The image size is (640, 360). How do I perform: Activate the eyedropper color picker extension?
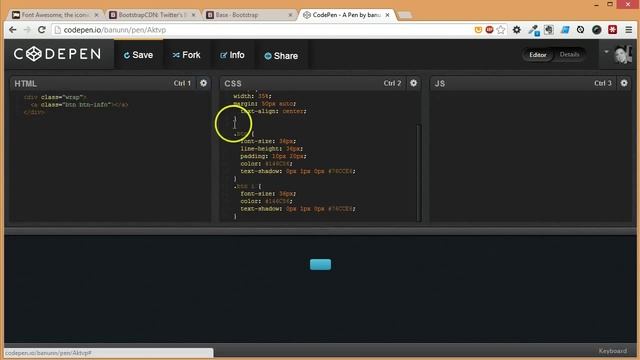point(533,30)
